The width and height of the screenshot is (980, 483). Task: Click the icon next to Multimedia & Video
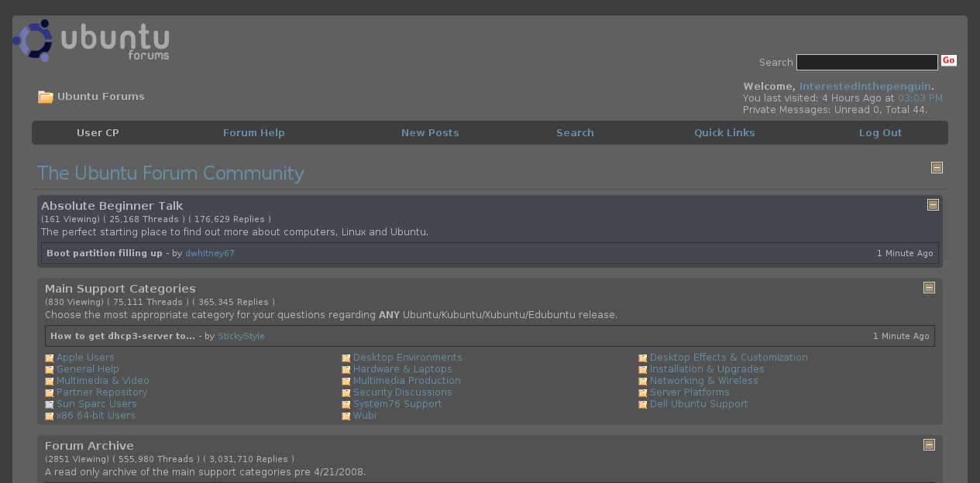(50, 382)
